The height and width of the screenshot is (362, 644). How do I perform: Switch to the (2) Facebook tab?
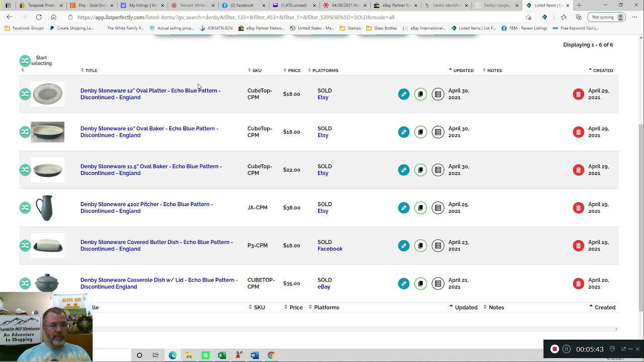coord(244,6)
